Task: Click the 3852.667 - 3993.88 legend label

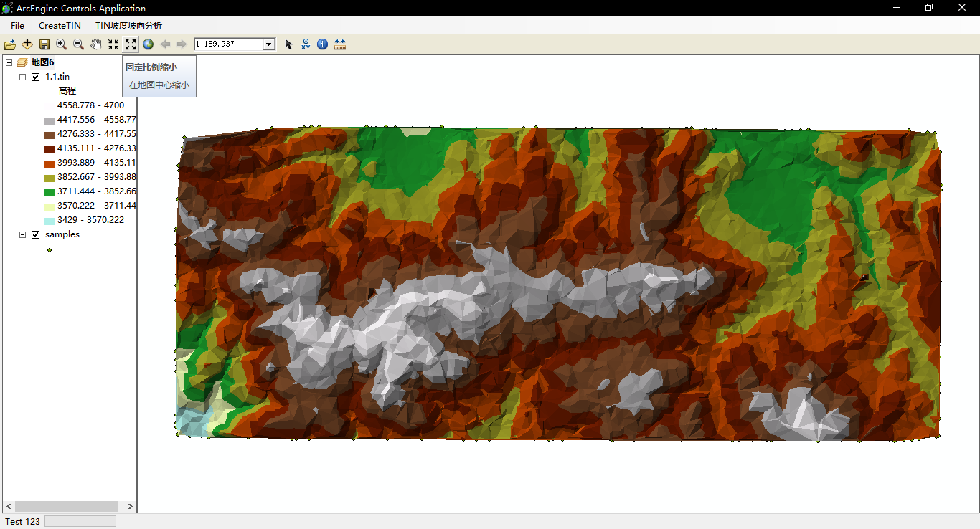Action: 97,177
